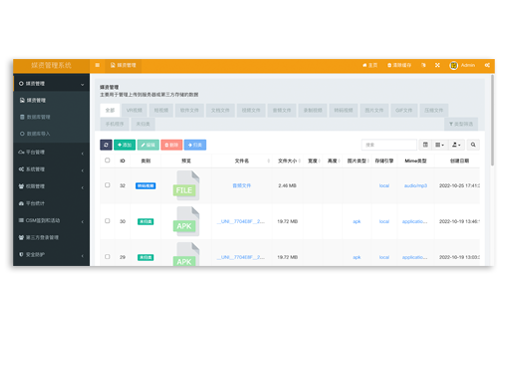This screenshot has width=508, height=365.
Task: Open the columns grid dropdown
Action: [440, 145]
